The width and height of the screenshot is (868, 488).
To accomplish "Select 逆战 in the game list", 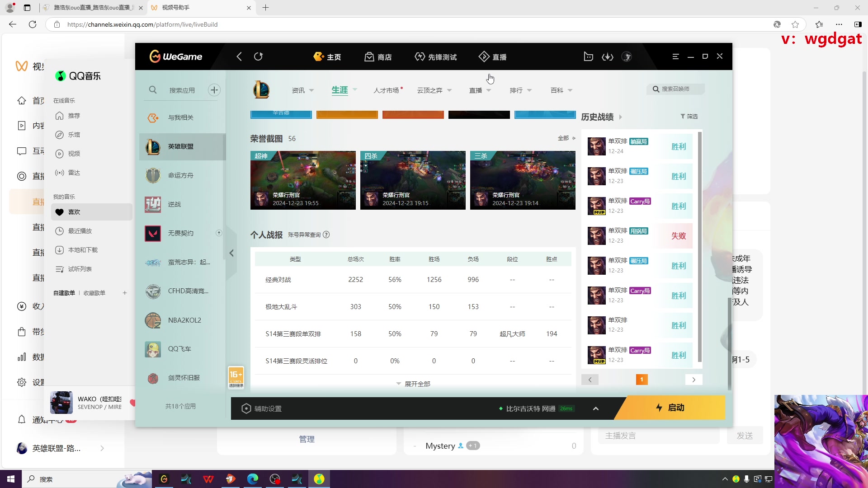I will 183,204.
